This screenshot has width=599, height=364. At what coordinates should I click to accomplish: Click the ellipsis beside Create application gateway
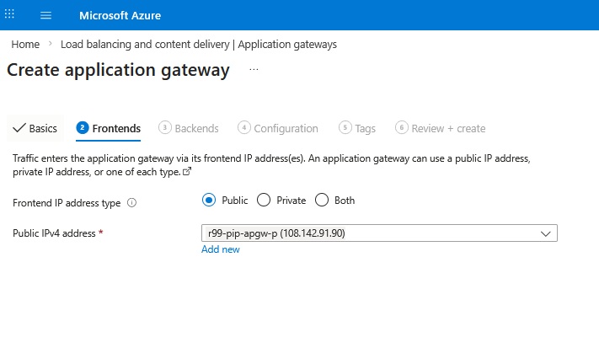(x=254, y=71)
